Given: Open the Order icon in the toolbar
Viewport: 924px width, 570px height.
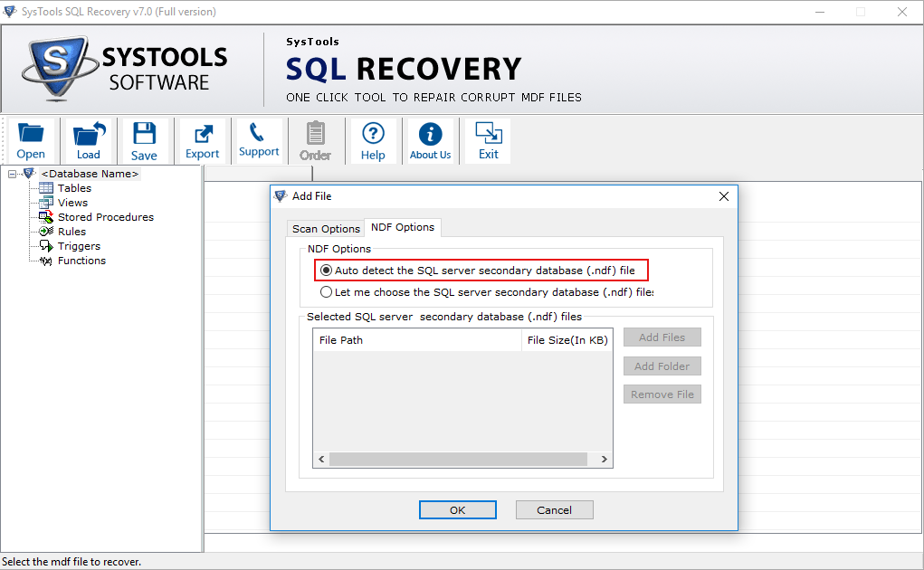Looking at the screenshot, I should point(315,140).
